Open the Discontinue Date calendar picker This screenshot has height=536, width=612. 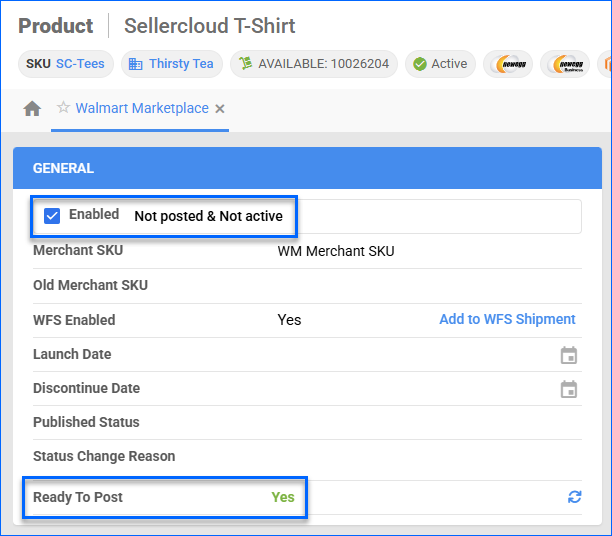coord(568,389)
